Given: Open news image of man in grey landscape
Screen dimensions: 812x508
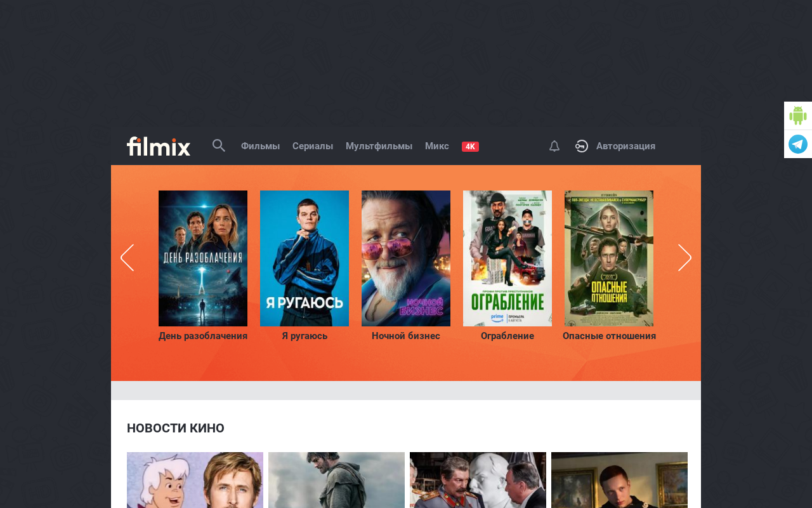Looking at the screenshot, I should [336, 480].
